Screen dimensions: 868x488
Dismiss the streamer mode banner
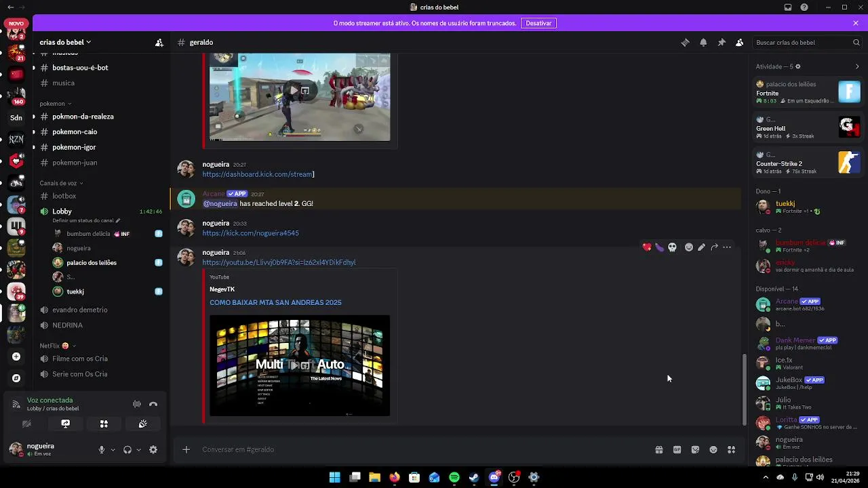tap(856, 23)
